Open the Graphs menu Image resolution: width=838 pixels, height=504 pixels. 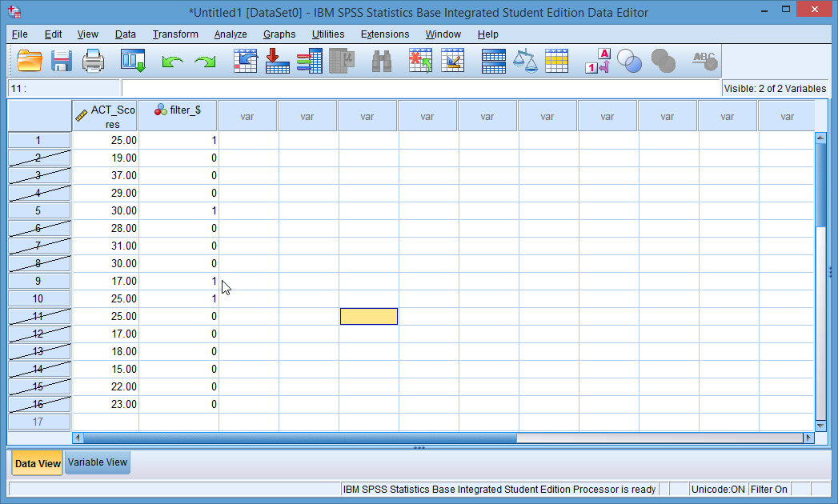[279, 34]
